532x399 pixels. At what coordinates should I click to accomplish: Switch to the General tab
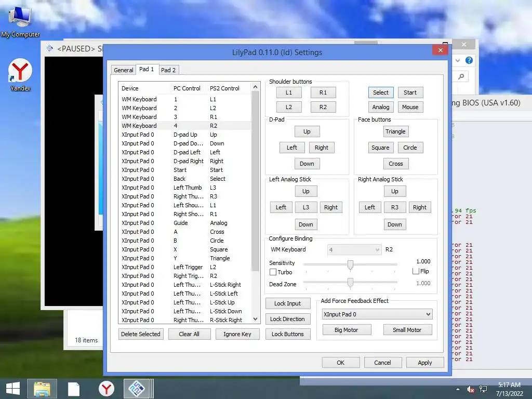pos(124,70)
